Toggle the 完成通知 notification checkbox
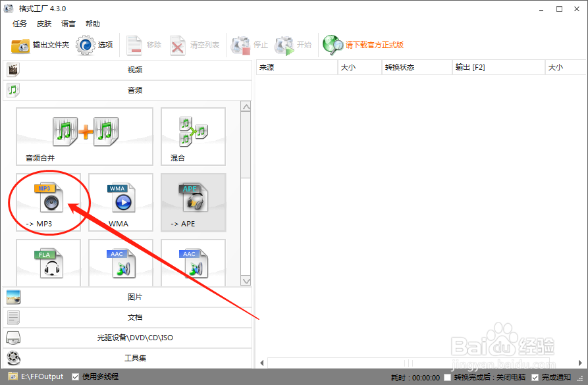588x385 pixels. point(535,376)
